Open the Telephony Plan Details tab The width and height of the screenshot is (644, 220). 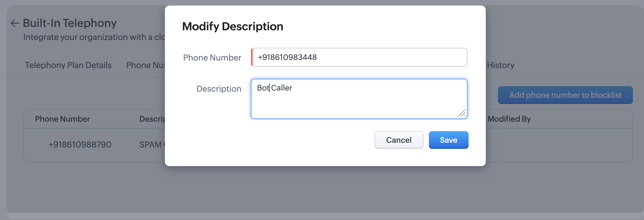(x=68, y=65)
